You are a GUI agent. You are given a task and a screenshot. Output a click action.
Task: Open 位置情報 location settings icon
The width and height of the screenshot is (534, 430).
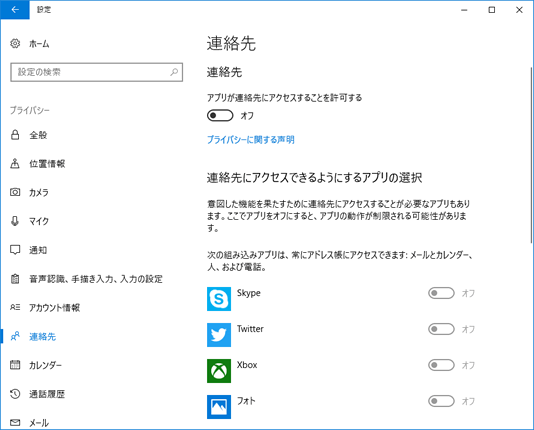15,164
